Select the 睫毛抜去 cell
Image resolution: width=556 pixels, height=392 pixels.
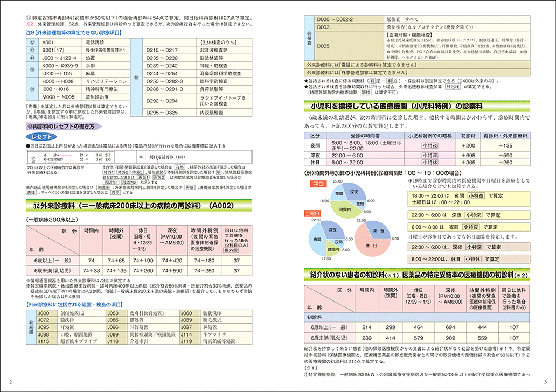point(227,320)
